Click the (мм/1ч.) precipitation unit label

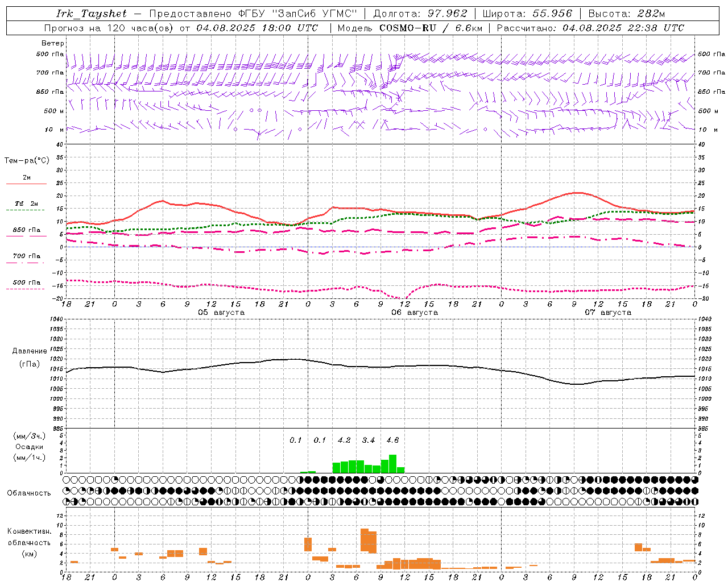[29, 458]
